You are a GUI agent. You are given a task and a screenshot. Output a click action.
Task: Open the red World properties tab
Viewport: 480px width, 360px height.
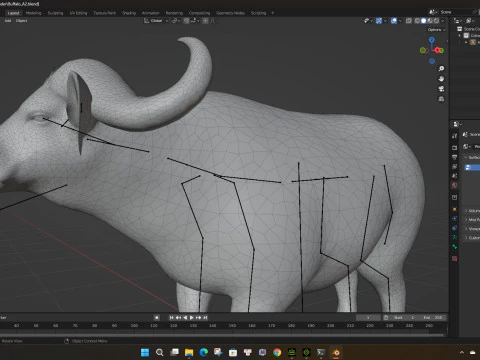454,185
